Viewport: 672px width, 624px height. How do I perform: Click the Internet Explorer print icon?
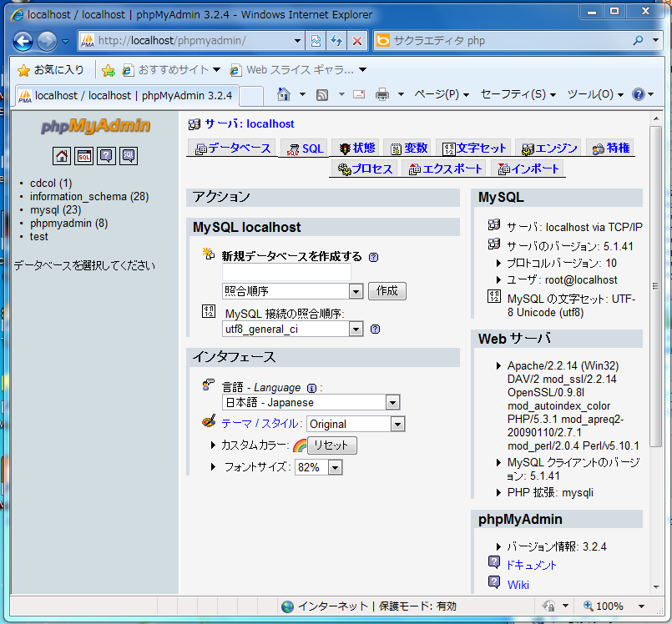pos(382,94)
